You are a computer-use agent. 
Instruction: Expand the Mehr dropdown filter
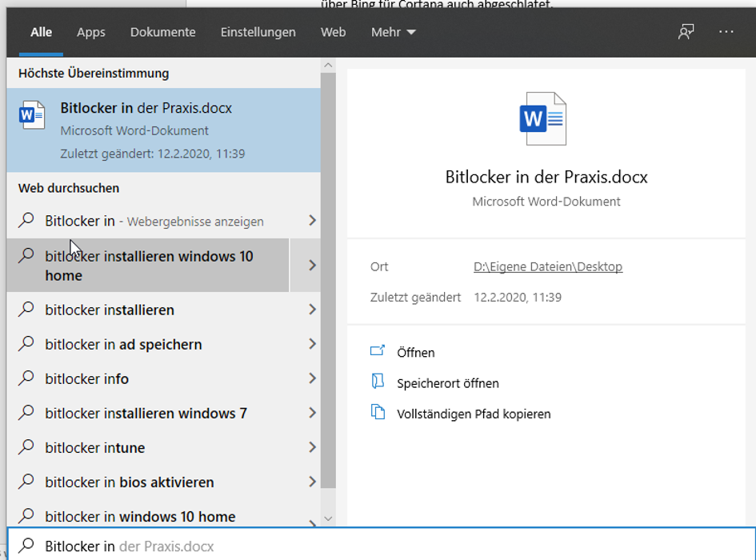tap(394, 32)
